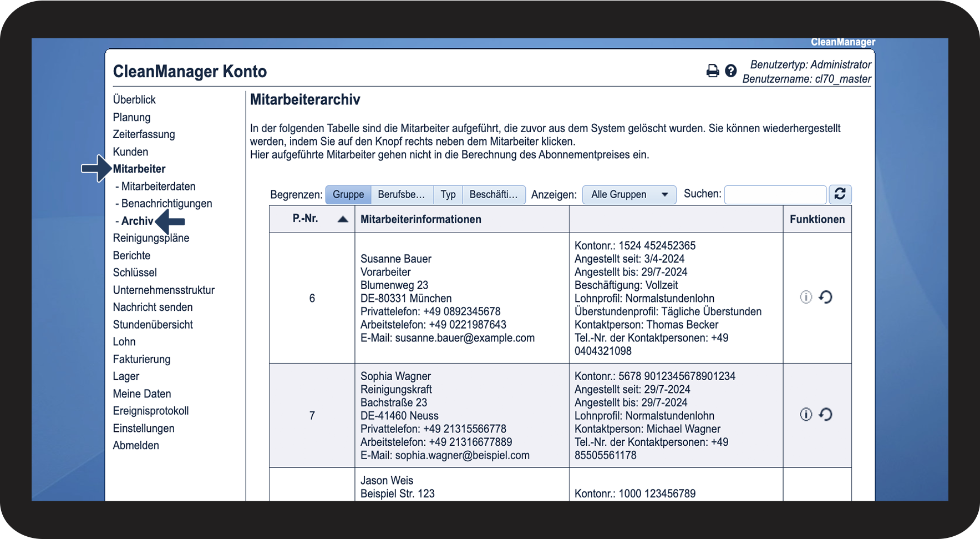Show info for Susanne Bauer
980x539 pixels.
coord(806,298)
